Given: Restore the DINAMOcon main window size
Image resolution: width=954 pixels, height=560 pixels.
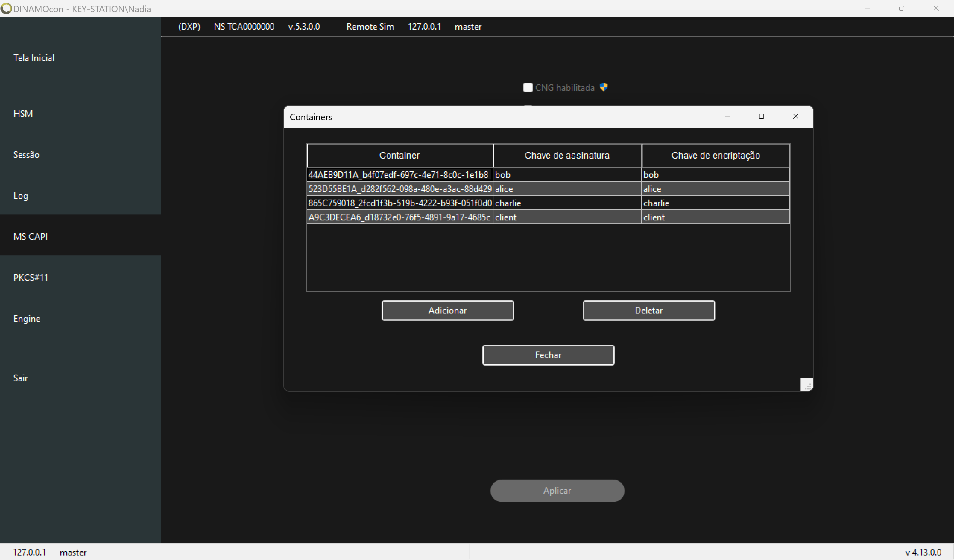Looking at the screenshot, I should 902,8.
